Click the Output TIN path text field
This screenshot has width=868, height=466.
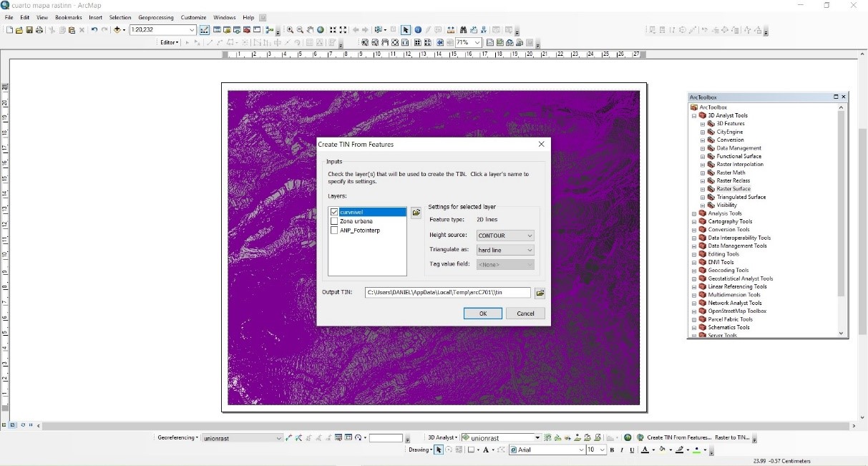point(447,293)
